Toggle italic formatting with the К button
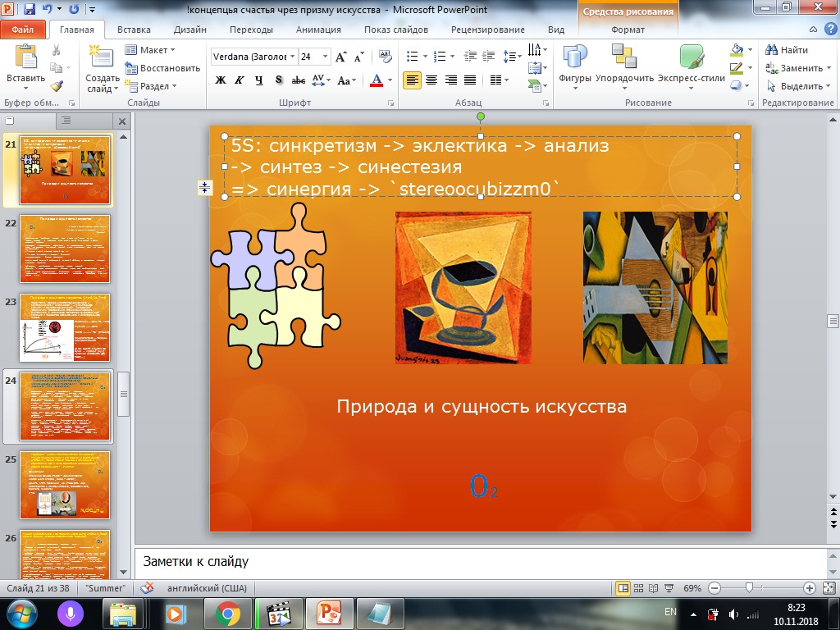The width and height of the screenshot is (840, 630). [240, 80]
